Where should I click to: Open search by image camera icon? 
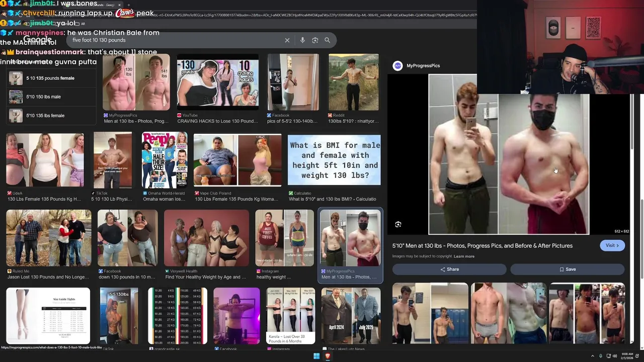click(315, 40)
